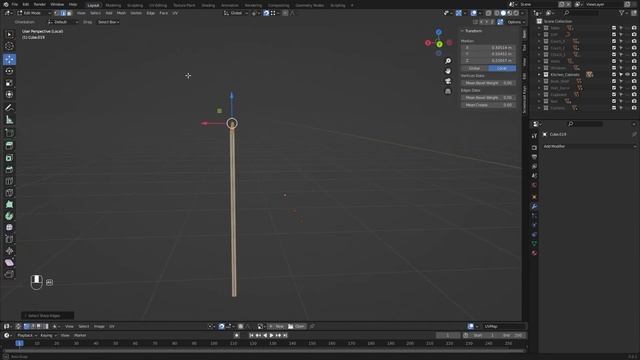Set median transform to Local

[x=502, y=68]
